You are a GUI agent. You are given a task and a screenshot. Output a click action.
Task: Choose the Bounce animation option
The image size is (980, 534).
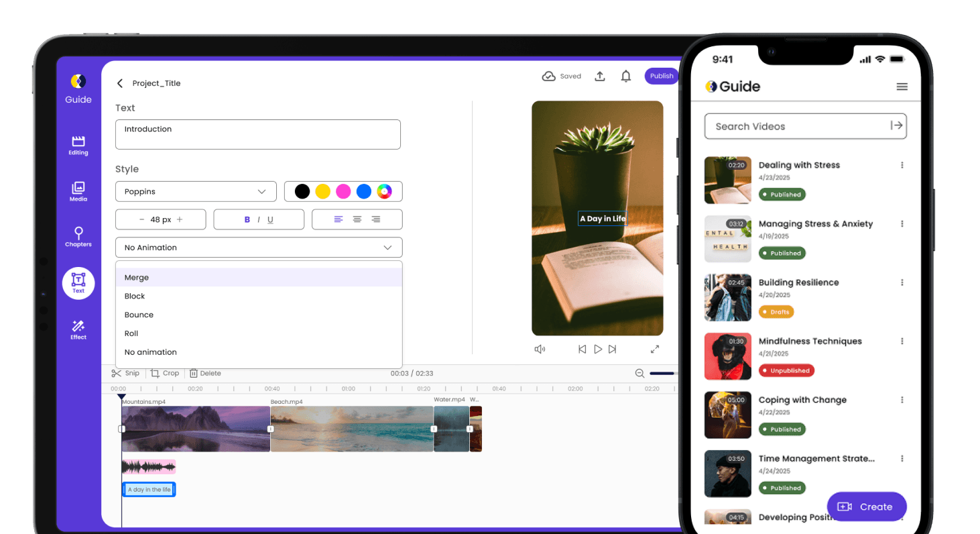tap(259, 315)
